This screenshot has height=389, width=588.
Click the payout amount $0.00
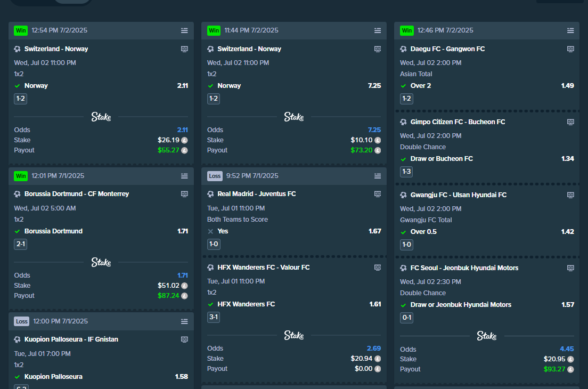click(363, 369)
